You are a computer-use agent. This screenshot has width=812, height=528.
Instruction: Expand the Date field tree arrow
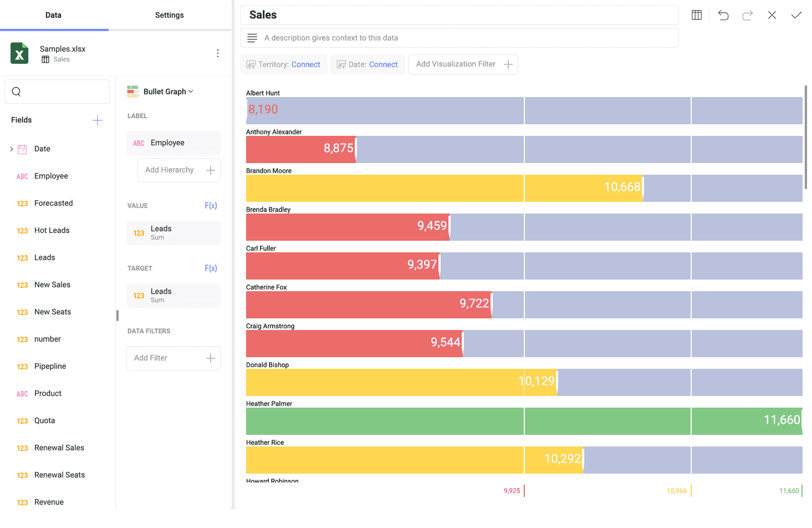tap(11, 149)
